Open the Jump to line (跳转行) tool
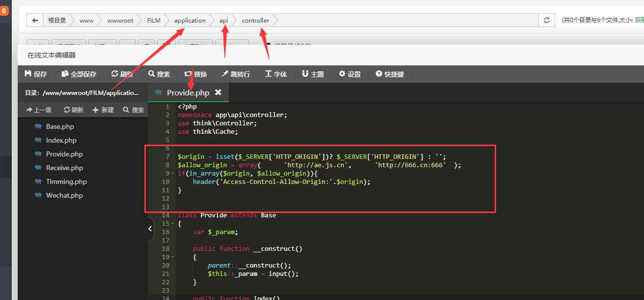 (x=235, y=74)
